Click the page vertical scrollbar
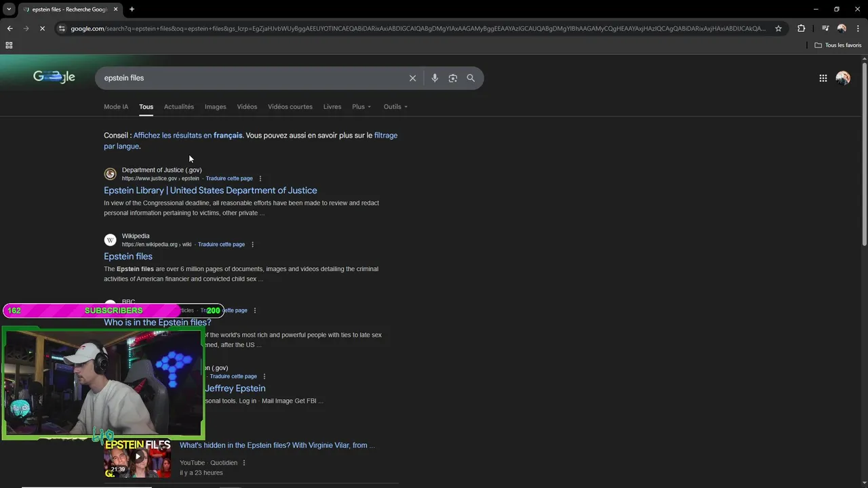The width and height of the screenshot is (868, 488). pos(864,153)
